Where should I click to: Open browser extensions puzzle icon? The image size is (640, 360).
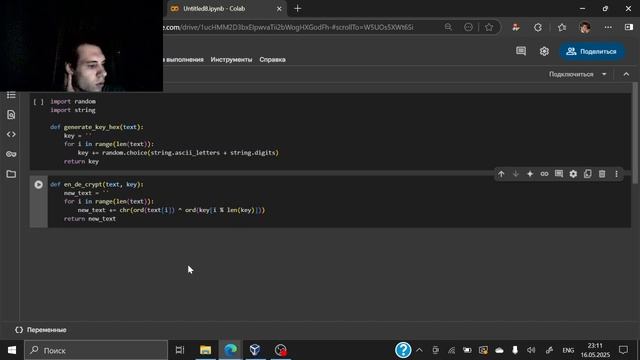538,27
